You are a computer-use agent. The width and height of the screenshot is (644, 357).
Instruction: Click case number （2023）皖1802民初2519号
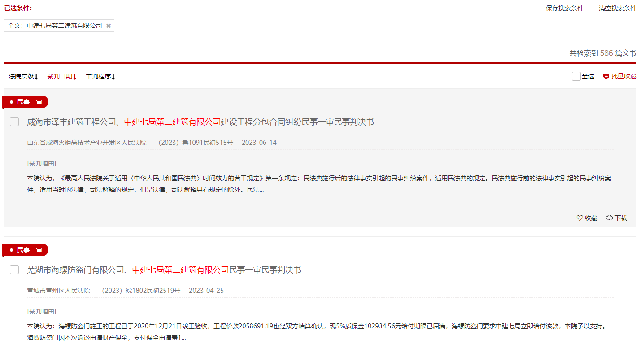coord(139,291)
